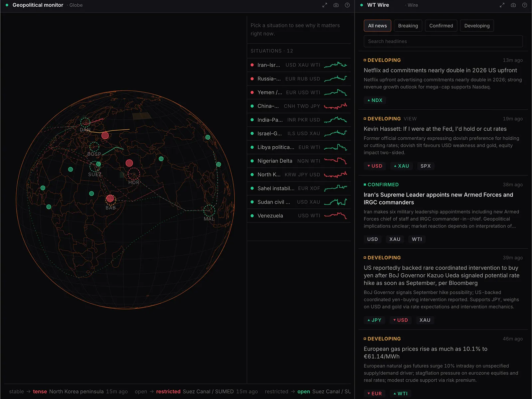Click the BOSP chokepoint marker on the globe
The width and height of the screenshot is (532, 399).
click(94, 147)
